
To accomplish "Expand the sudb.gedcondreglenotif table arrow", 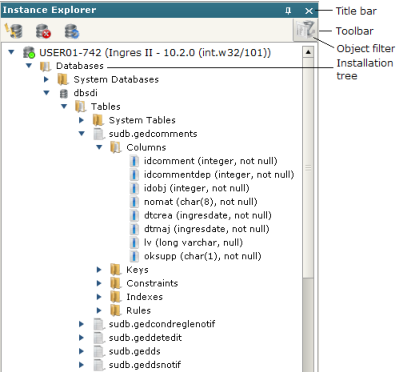I will click(x=81, y=324).
